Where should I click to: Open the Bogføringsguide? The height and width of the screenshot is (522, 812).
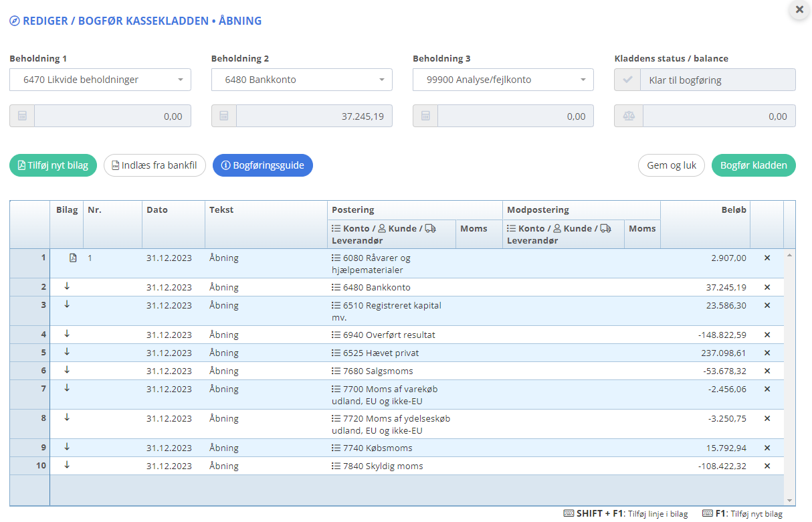click(262, 165)
